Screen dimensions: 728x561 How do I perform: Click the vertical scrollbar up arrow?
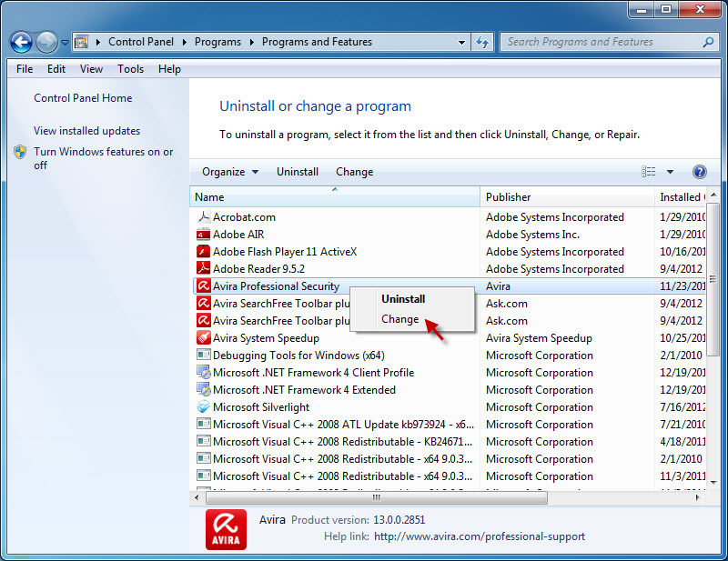pyautogui.click(x=713, y=195)
